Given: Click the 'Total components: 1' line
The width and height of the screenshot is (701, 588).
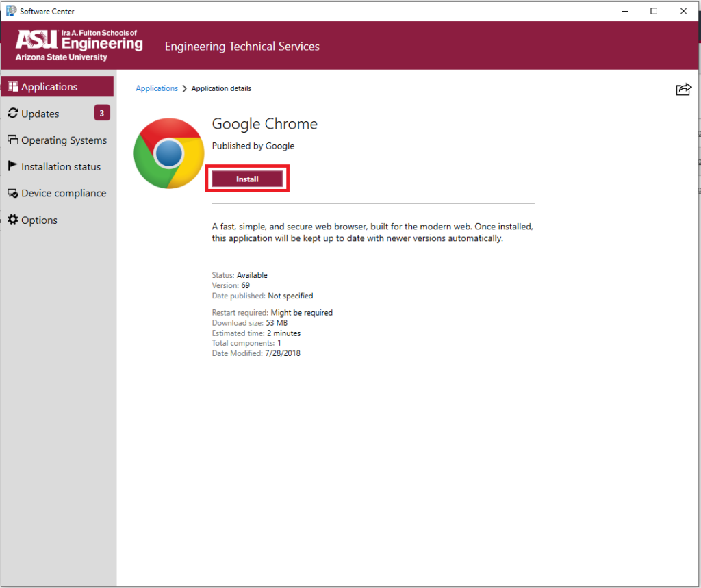Looking at the screenshot, I should [246, 343].
